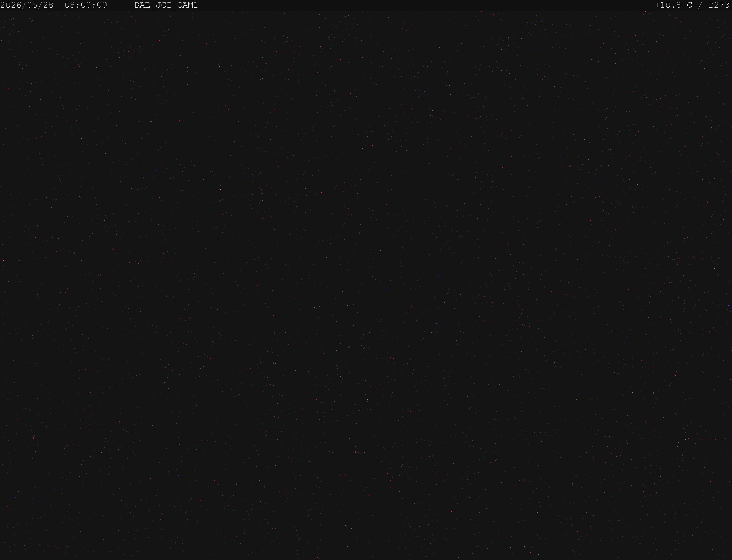The image size is (732, 560).
Task: Click the 2273 value at top right
Action: 719,5
